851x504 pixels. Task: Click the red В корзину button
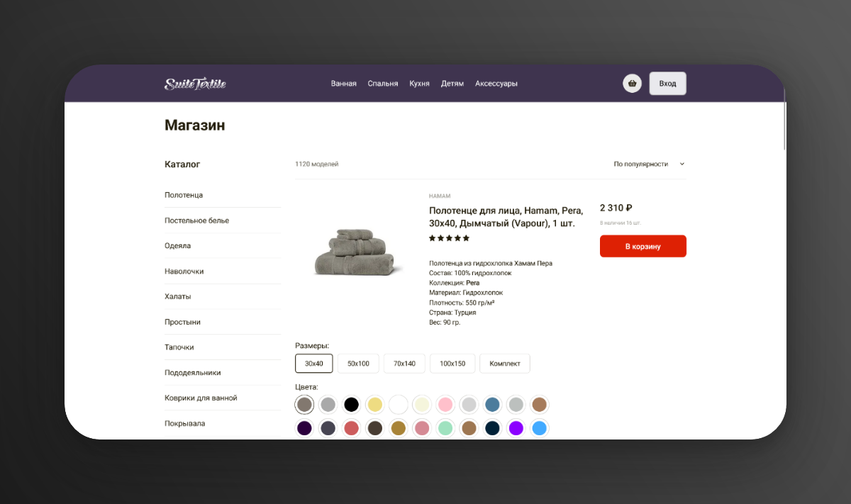point(643,246)
